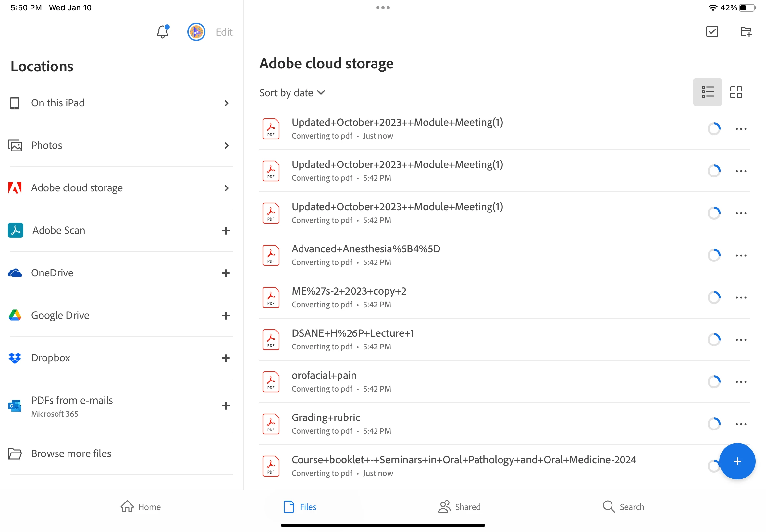
Task: Expand the Photos location chevron
Action: (226, 146)
